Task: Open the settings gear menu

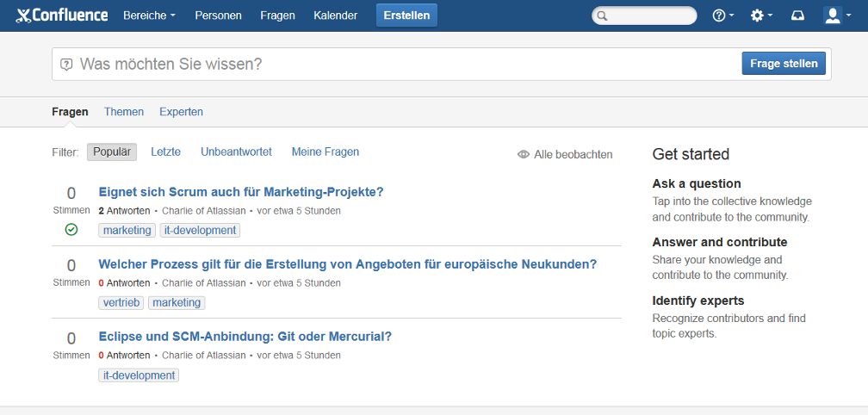Action: coord(760,15)
